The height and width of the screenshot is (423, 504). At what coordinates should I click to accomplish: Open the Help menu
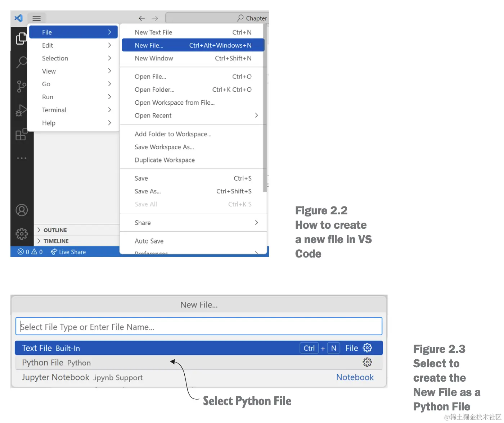tap(73, 123)
